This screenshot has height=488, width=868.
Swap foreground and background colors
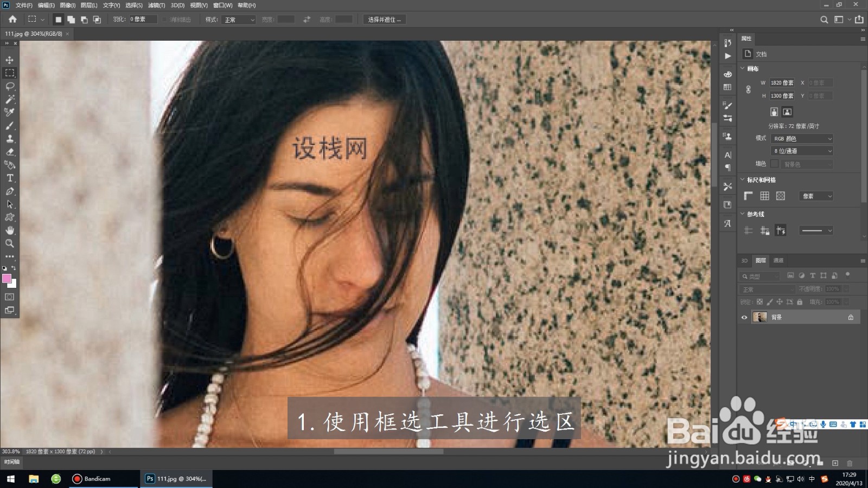[14, 268]
